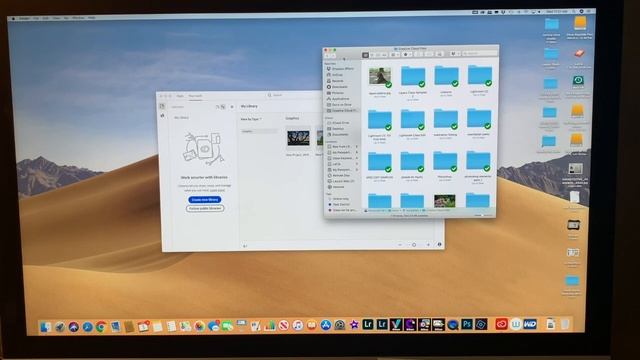640x360 pixels.
Task: Open the first Lightroom icon in the Dock
Action: coord(368,325)
